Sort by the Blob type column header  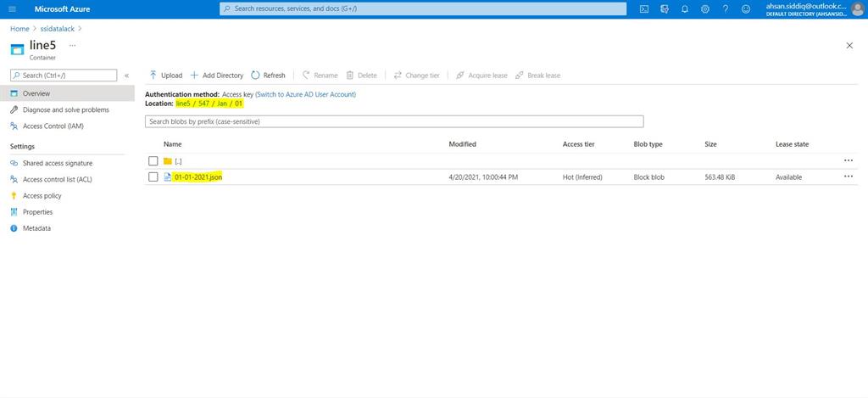pyautogui.click(x=648, y=144)
